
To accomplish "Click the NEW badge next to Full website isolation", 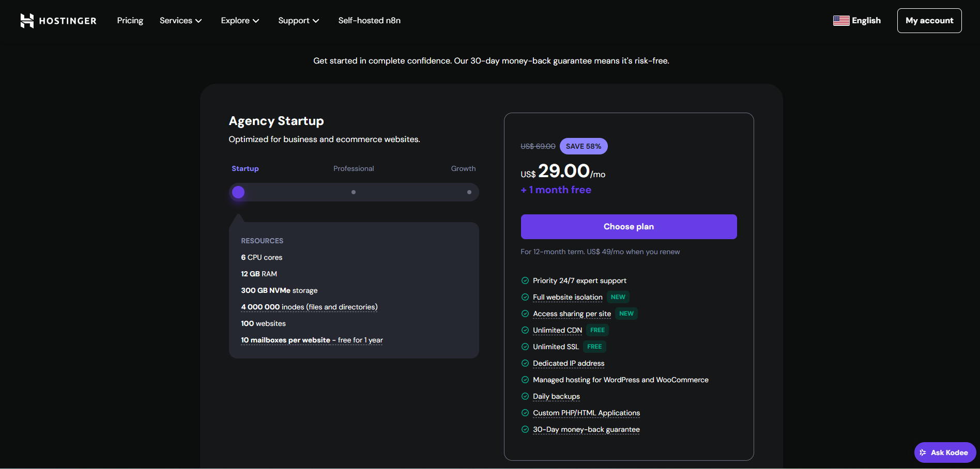I will click(x=618, y=297).
